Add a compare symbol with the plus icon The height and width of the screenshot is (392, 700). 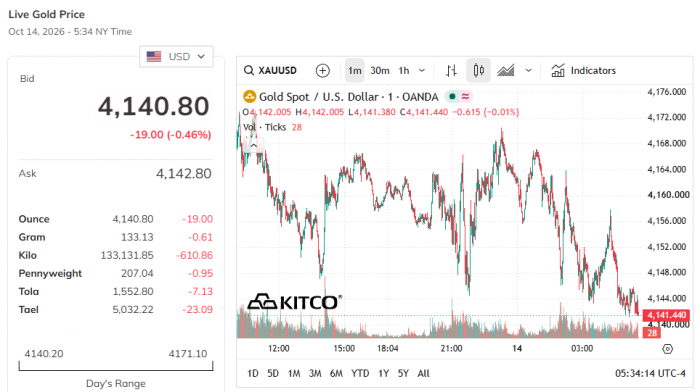click(322, 71)
